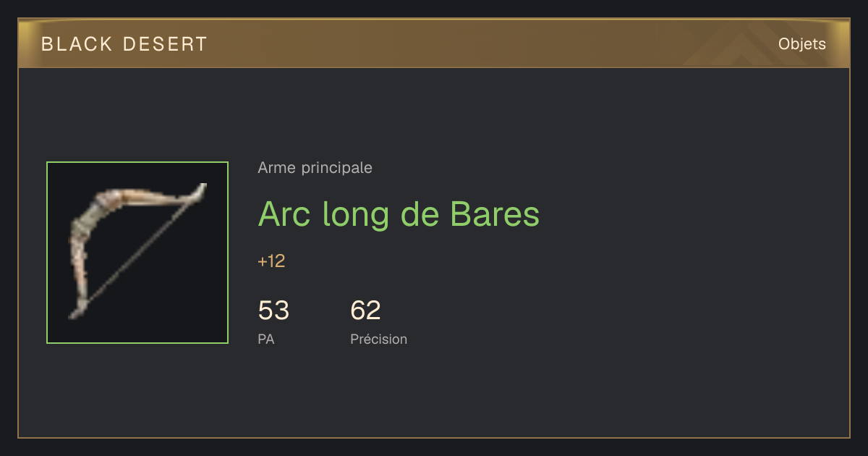Click the bowstring in the item image
Viewport: 868px width, 456px height.
(137, 252)
